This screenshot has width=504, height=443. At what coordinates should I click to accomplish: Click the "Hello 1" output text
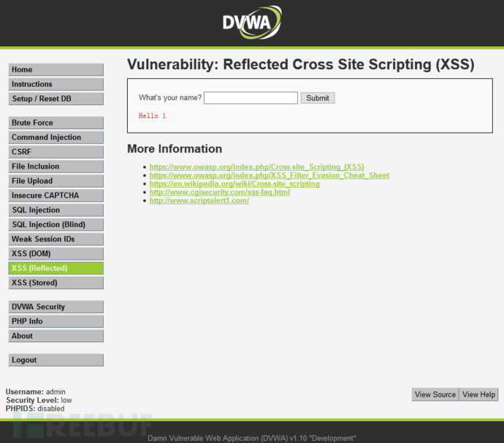tap(152, 116)
